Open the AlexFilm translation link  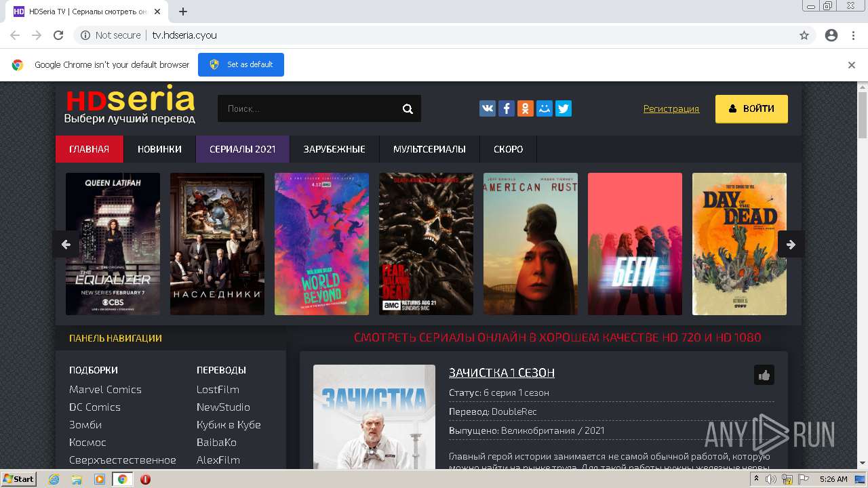pyautogui.click(x=218, y=460)
